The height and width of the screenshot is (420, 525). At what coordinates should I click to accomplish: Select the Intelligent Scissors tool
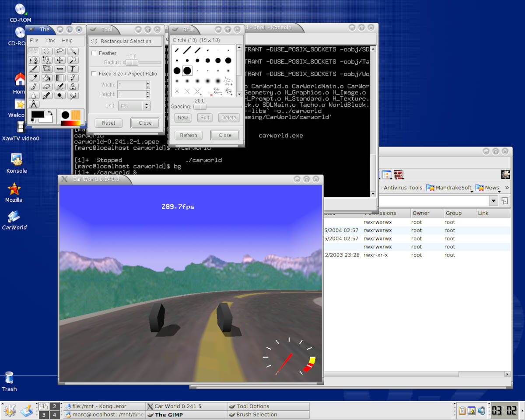(x=47, y=60)
